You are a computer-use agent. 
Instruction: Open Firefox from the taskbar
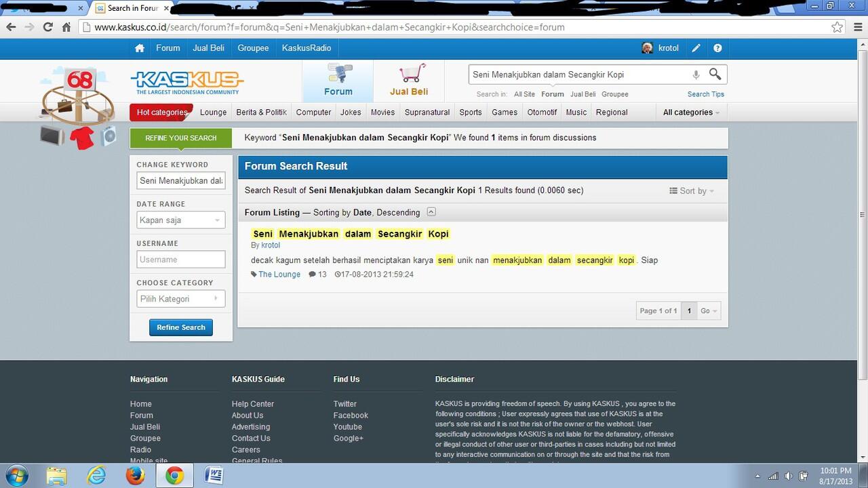click(x=135, y=475)
